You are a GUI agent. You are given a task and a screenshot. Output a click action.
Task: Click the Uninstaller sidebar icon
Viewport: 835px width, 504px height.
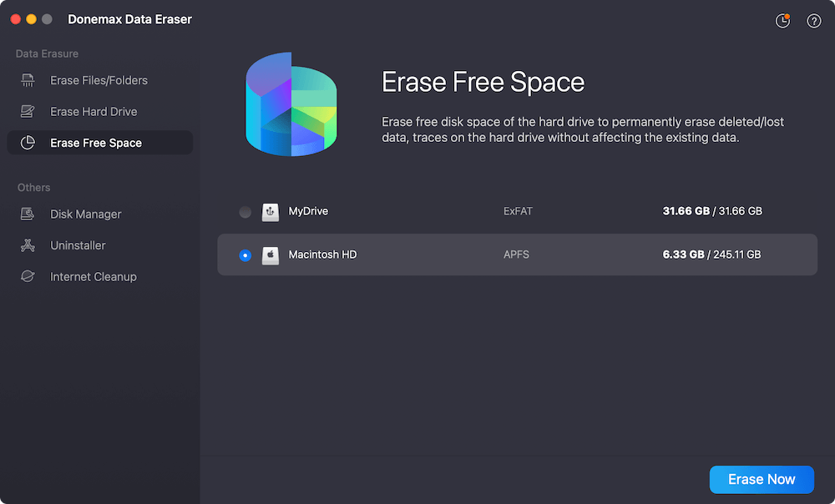pyautogui.click(x=28, y=245)
